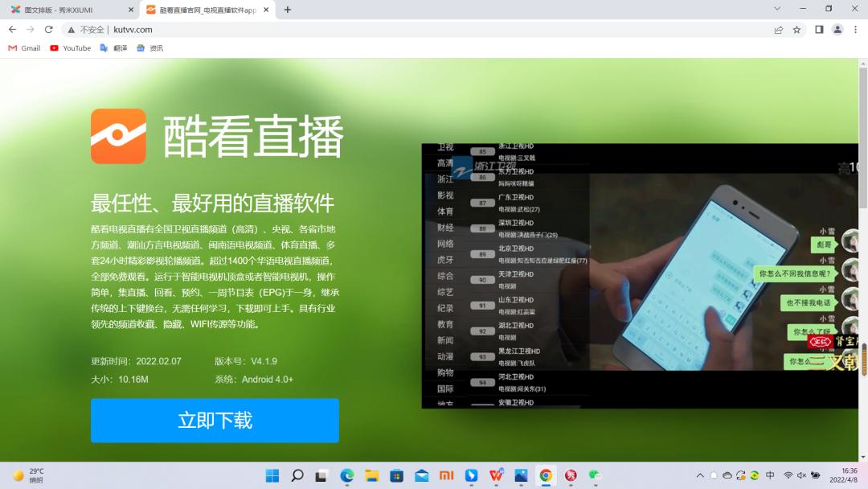
Task: Click the 翻译 bookmark icon
Action: [121, 47]
